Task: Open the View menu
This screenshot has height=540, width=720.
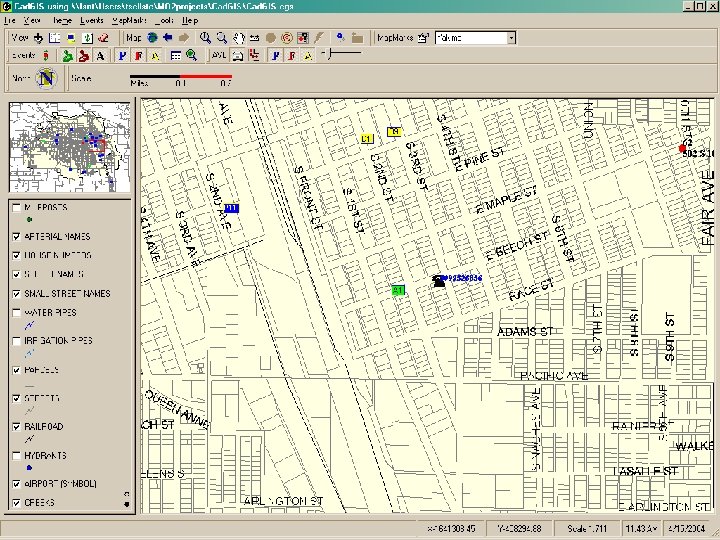Action: (x=32, y=20)
